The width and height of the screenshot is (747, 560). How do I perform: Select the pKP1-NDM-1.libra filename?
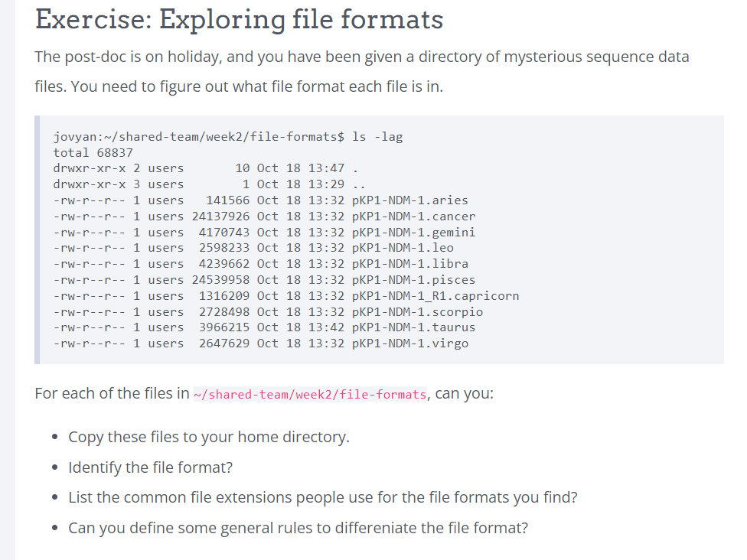pyautogui.click(x=409, y=264)
